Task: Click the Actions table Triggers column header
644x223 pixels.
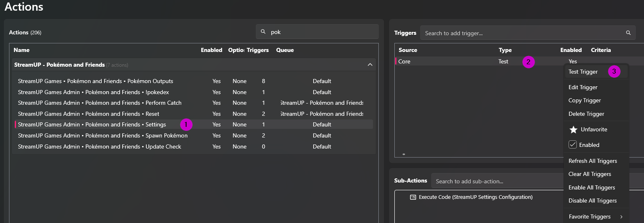Action: click(257, 50)
